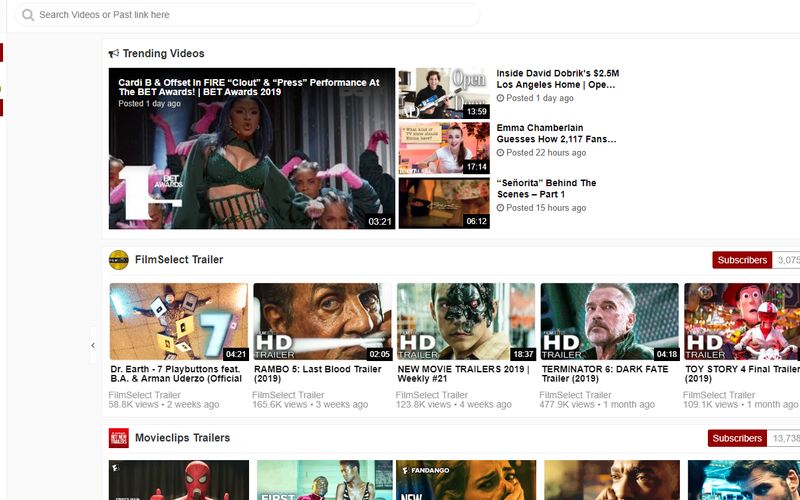Click FilmSelect Trailer under Weekly #21 video
The image size is (800, 500).
tap(432, 395)
